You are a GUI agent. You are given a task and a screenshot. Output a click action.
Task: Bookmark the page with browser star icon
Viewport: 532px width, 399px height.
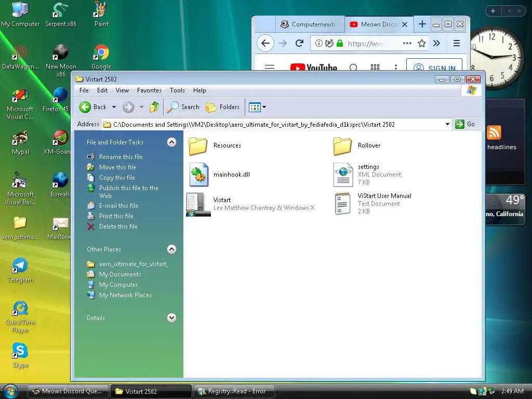pos(422,44)
